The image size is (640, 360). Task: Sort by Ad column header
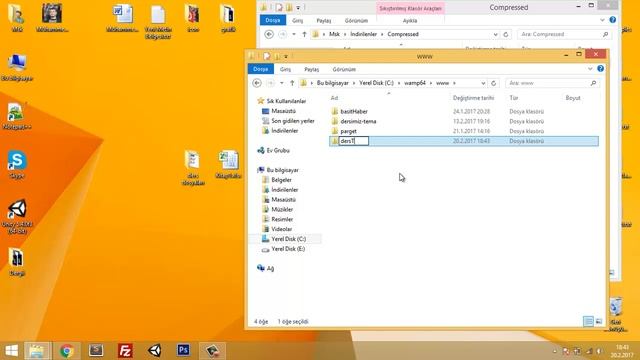[334, 98]
